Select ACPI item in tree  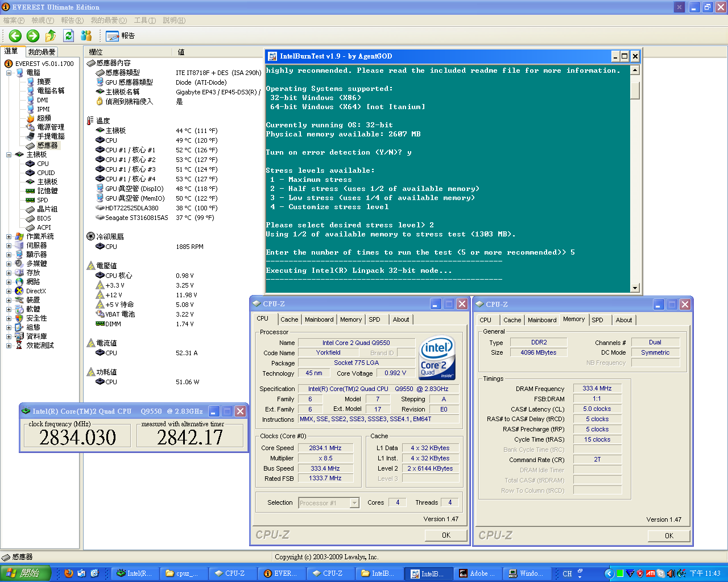tap(44, 227)
